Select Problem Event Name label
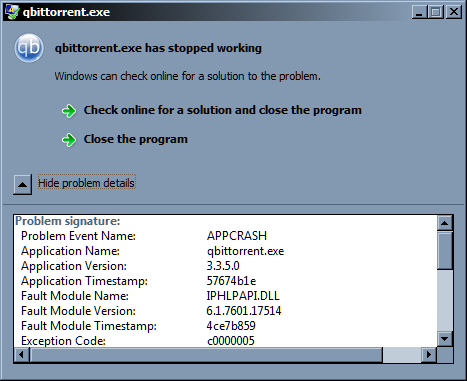Screen dimensions: 467x381 78,236
